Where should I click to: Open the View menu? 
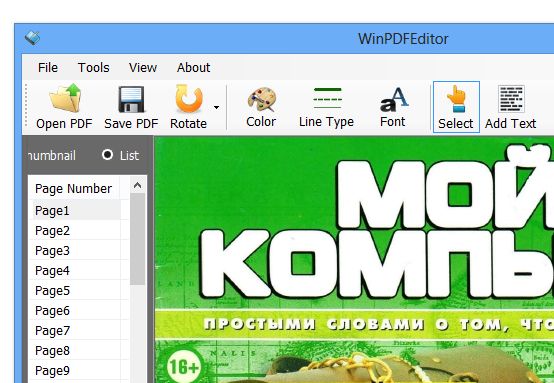click(x=143, y=67)
